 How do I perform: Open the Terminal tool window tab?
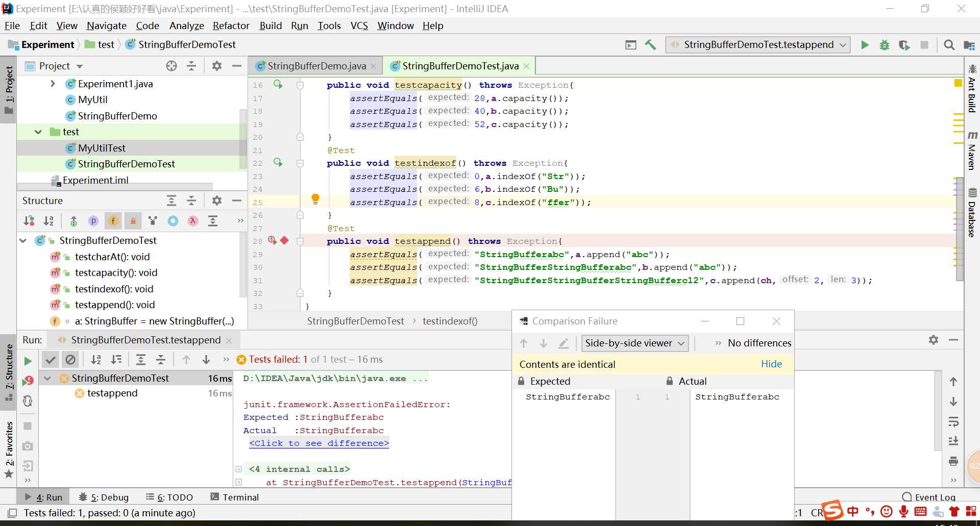(x=235, y=497)
